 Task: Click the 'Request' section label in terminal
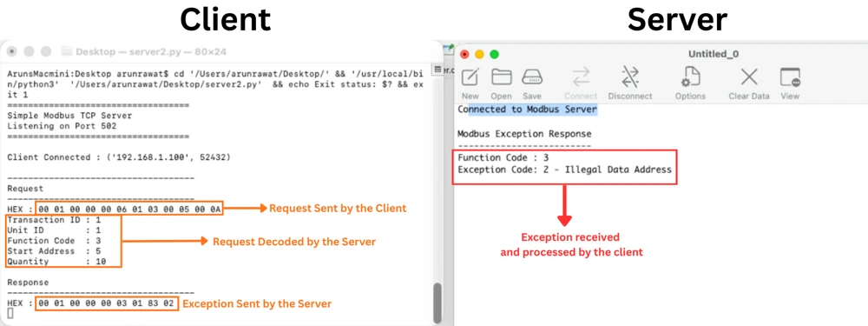point(25,189)
